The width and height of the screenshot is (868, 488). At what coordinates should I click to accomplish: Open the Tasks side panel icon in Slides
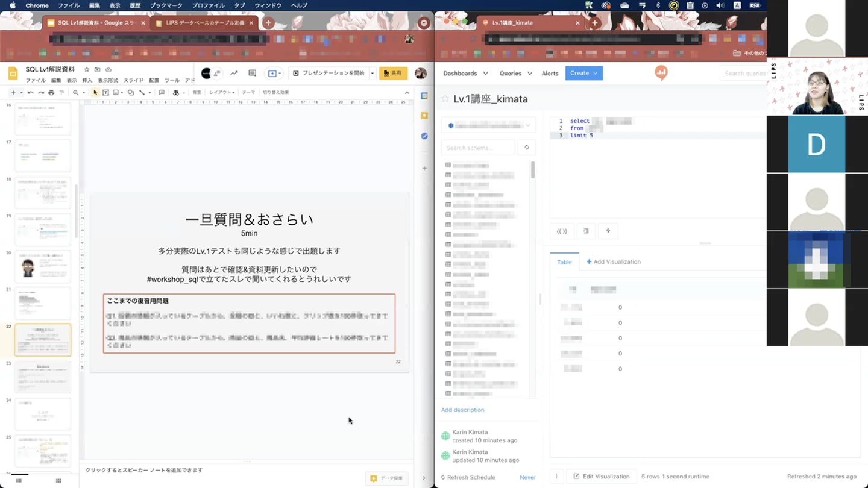(424, 136)
